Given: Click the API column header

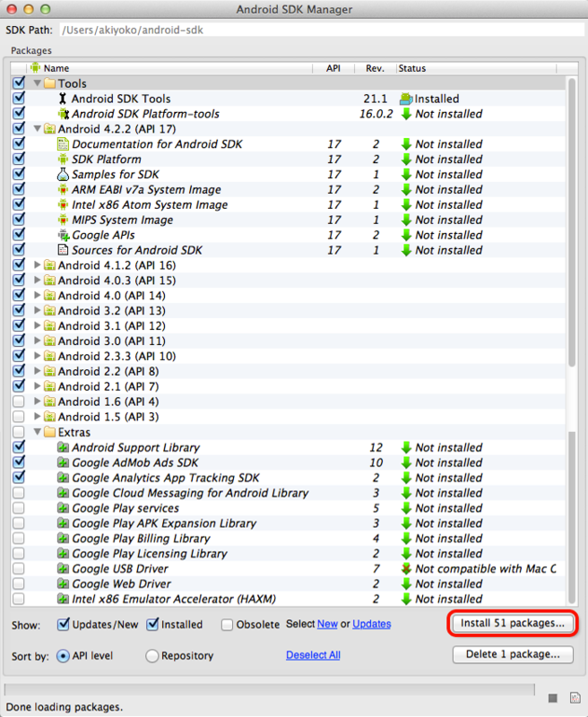Looking at the screenshot, I should pos(333,68).
